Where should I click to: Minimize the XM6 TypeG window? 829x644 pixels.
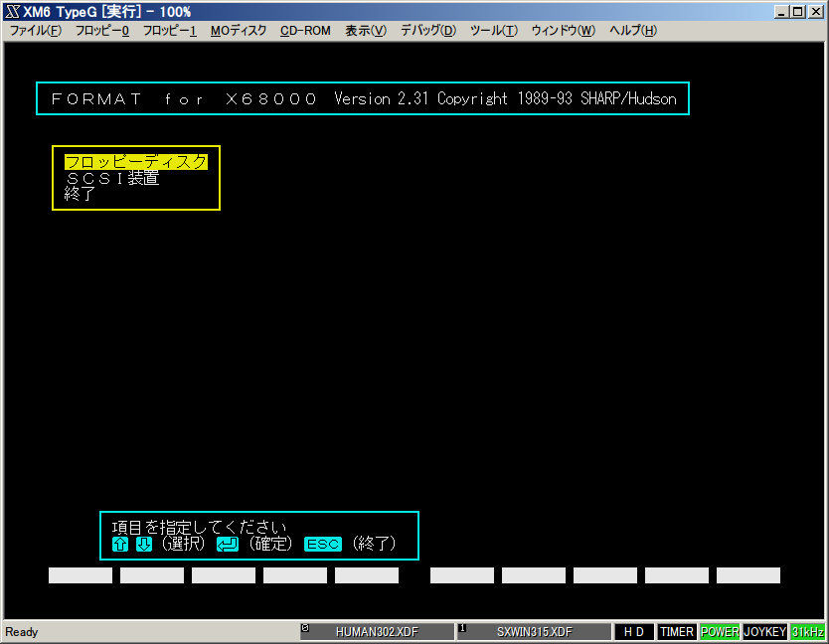click(781, 11)
